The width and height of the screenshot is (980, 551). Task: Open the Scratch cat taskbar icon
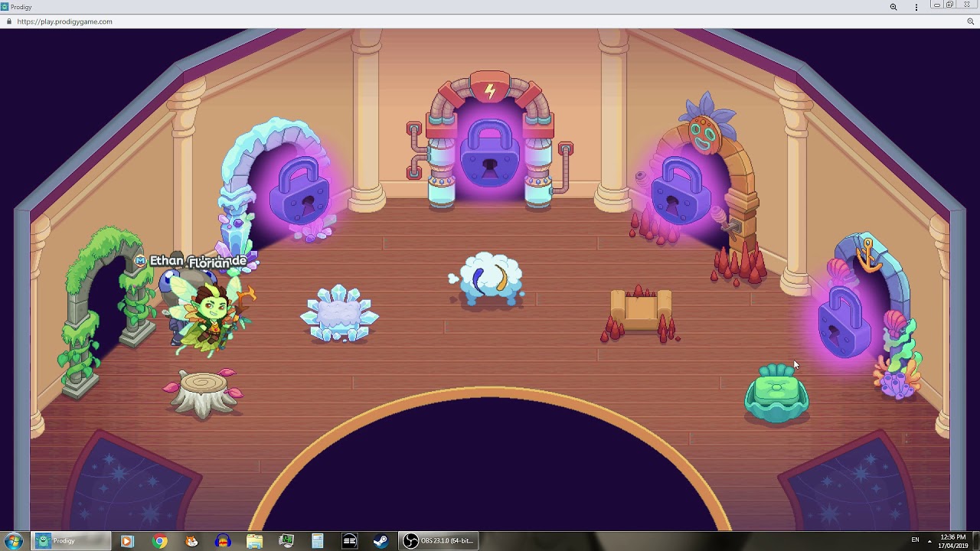191,541
